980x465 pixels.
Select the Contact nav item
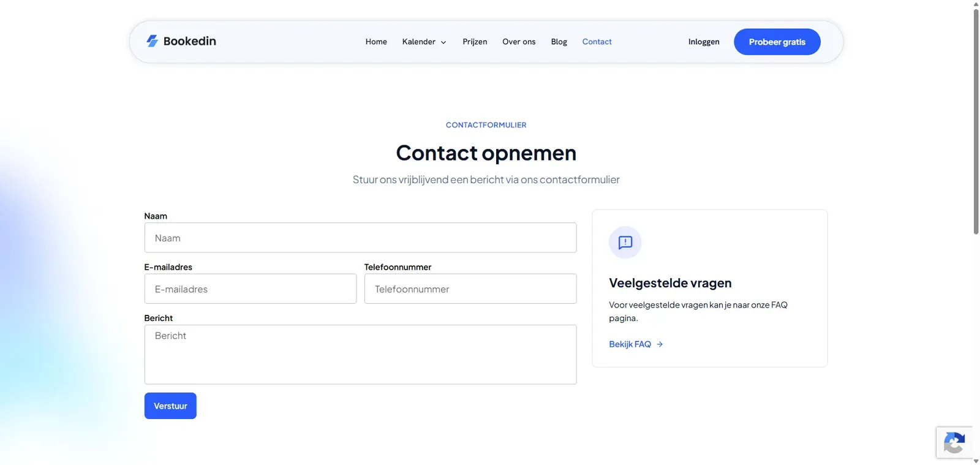tap(597, 42)
